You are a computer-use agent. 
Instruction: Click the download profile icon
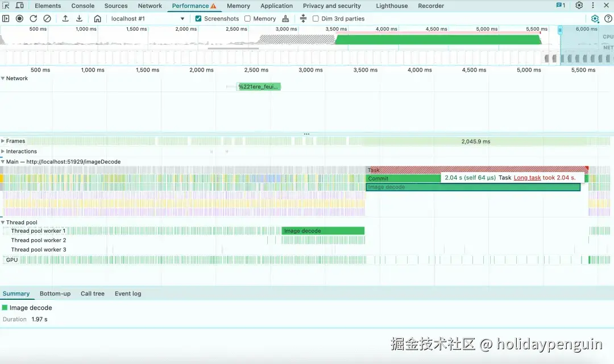click(80, 19)
